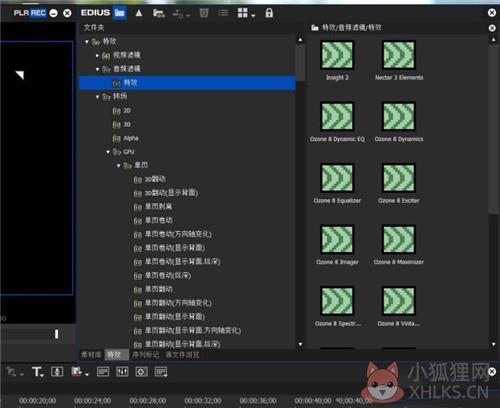Click the audio mixer sliders icon

pyautogui.click(x=122, y=371)
